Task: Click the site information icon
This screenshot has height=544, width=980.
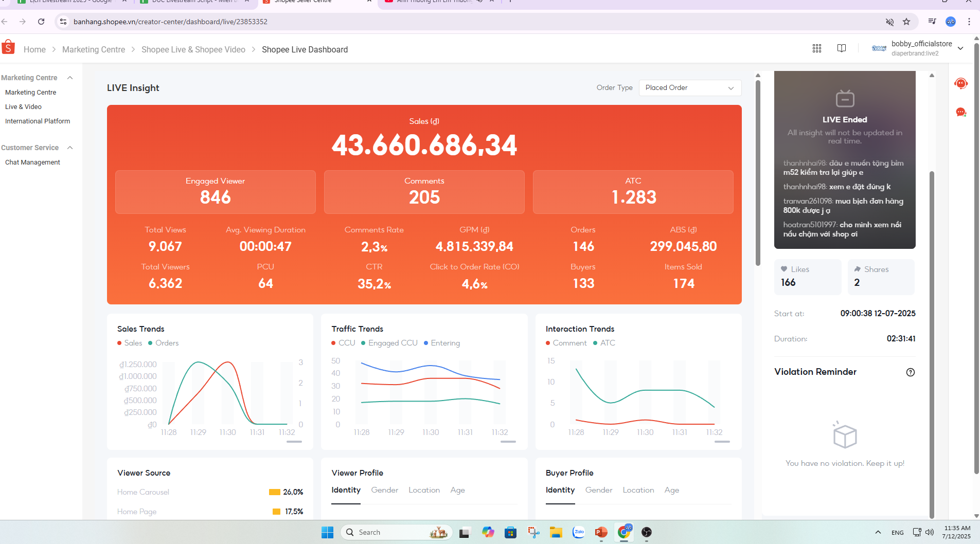Action: point(63,22)
